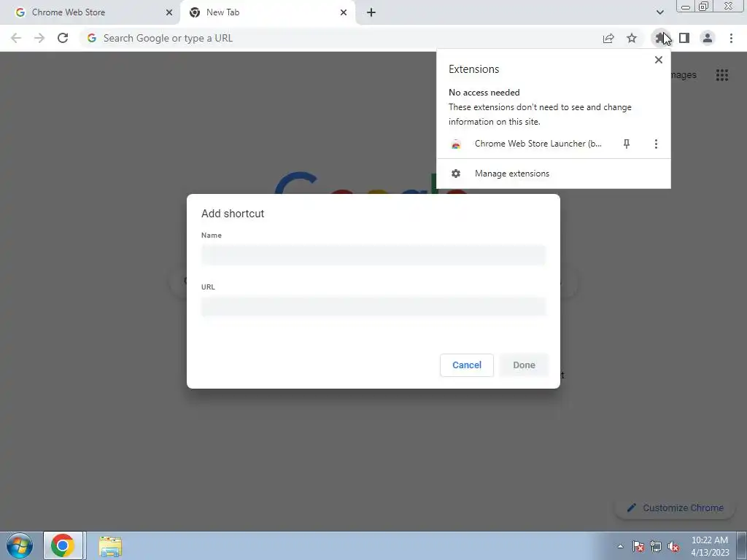Image resolution: width=747 pixels, height=560 pixels.
Task: Click the Name field in Add shortcut
Action: click(x=373, y=254)
